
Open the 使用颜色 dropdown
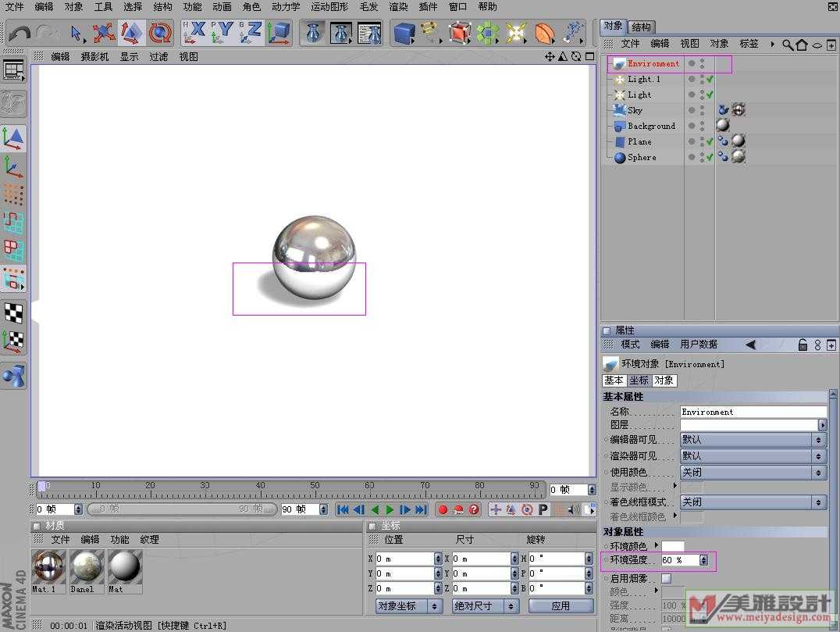pos(753,473)
